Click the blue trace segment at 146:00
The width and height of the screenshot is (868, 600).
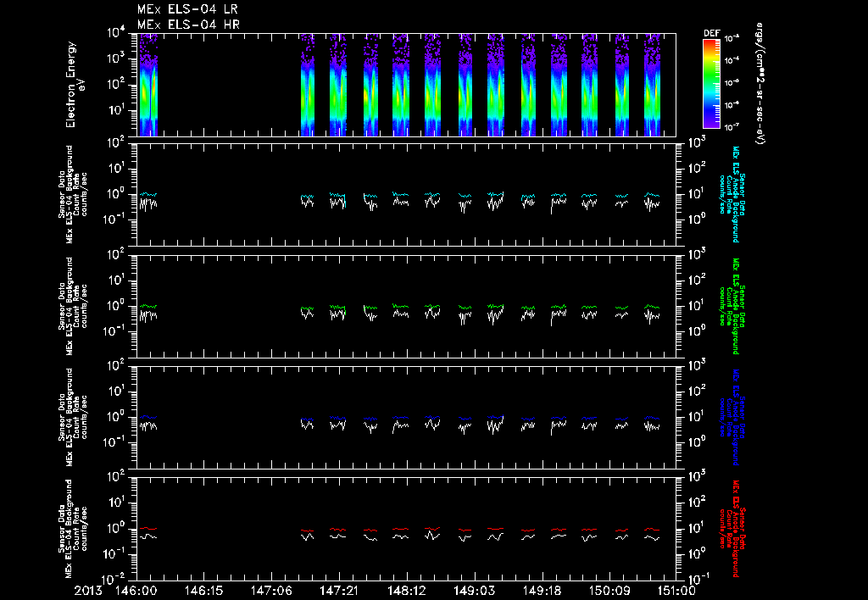(x=147, y=417)
